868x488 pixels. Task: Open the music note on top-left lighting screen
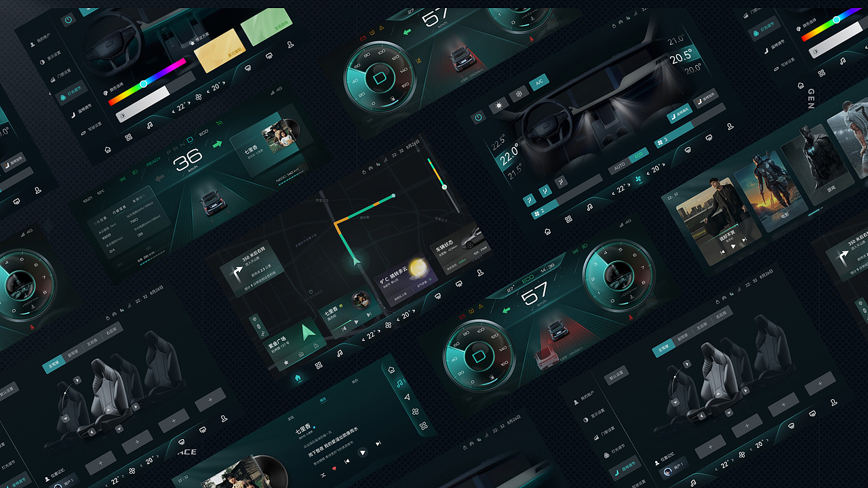coord(149,125)
